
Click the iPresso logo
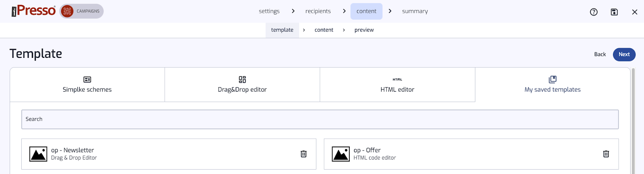click(x=33, y=11)
